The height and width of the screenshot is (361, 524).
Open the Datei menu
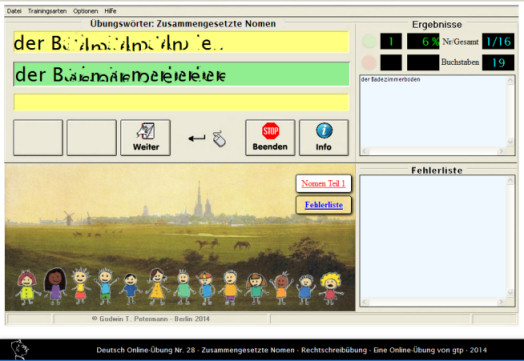click(x=14, y=11)
